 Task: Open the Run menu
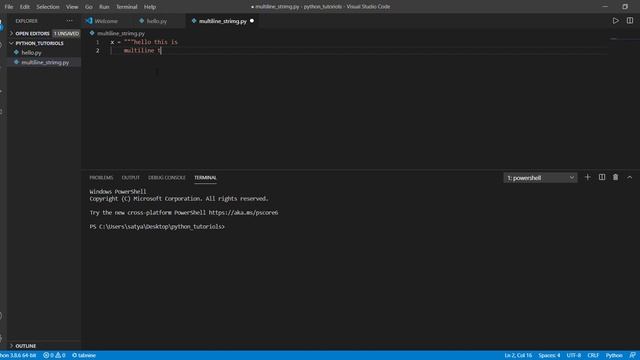pyautogui.click(x=104, y=7)
